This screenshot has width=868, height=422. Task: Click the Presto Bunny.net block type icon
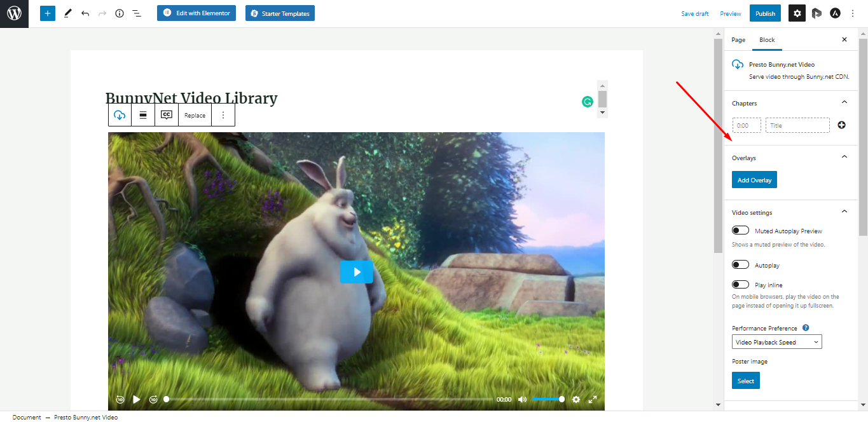(120, 115)
